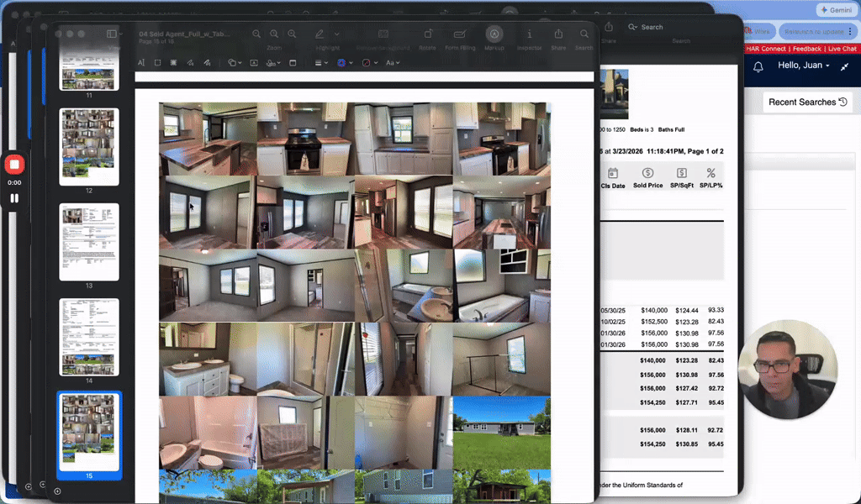Open the Inspector panel
Viewport: 861px width, 504px height.
[x=529, y=34]
